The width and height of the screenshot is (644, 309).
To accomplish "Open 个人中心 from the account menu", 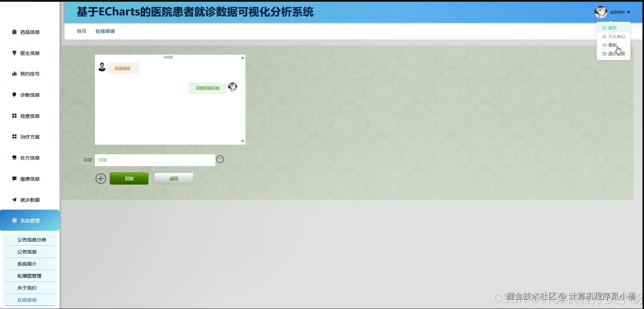I will [613, 36].
